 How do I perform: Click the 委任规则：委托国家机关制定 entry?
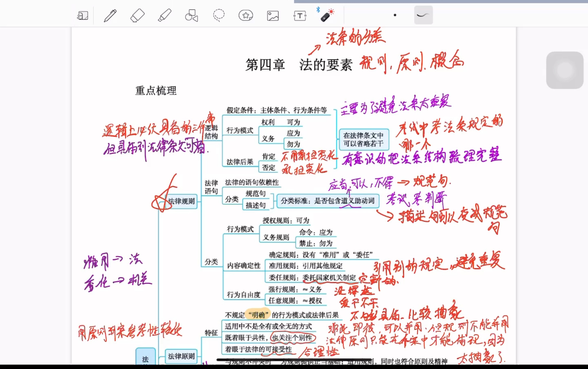tap(312, 278)
